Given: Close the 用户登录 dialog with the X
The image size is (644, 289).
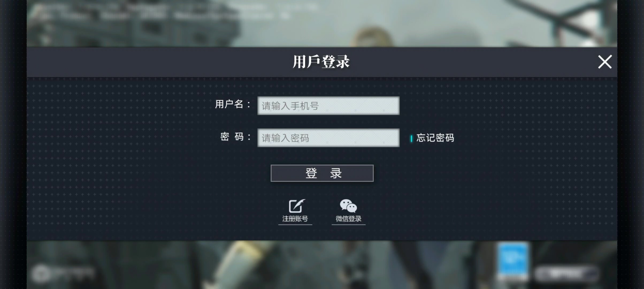Looking at the screenshot, I should tap(605, 62).
